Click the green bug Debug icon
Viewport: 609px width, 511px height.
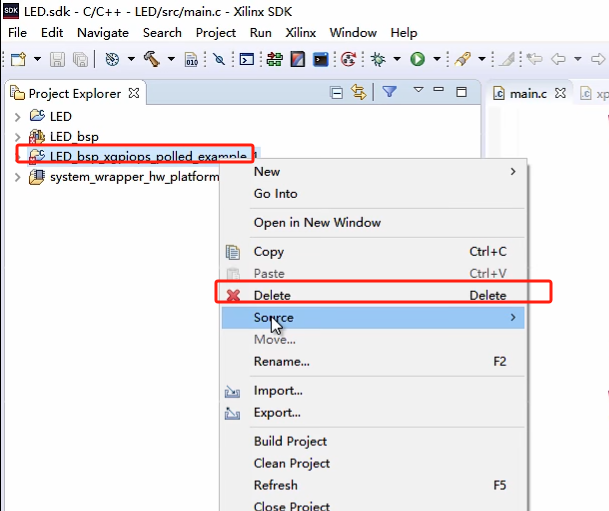click(378, 59)
